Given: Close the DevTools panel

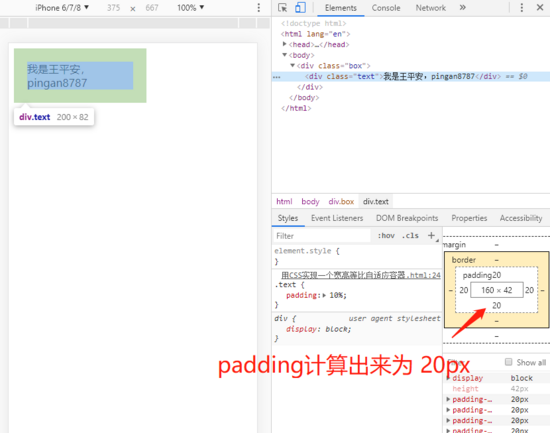Looking at the screenshot, I should [540, 7].
